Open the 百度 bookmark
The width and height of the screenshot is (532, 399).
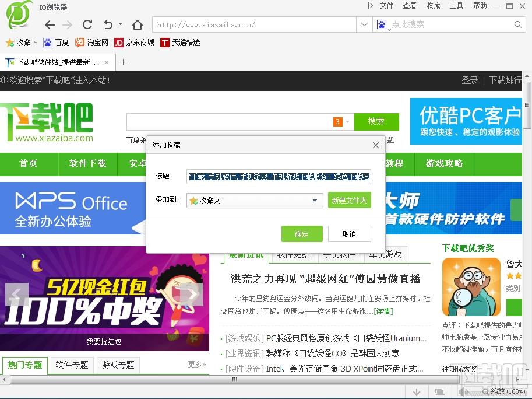[x=56, y=43]
